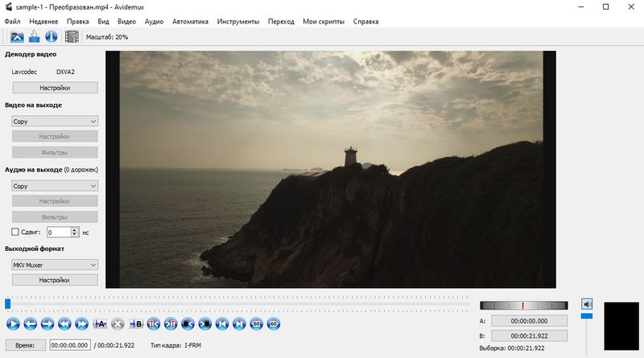Jump forward 60 seconds

pyautogui.click(x=274, y=324)
